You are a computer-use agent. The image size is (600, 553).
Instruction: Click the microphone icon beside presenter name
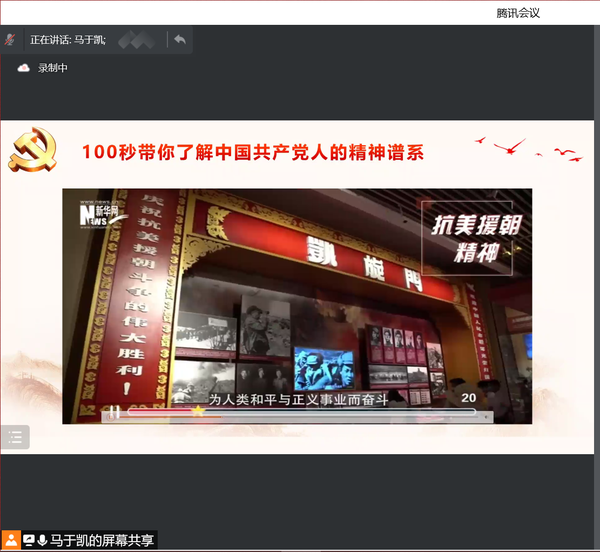coord(42,541)
